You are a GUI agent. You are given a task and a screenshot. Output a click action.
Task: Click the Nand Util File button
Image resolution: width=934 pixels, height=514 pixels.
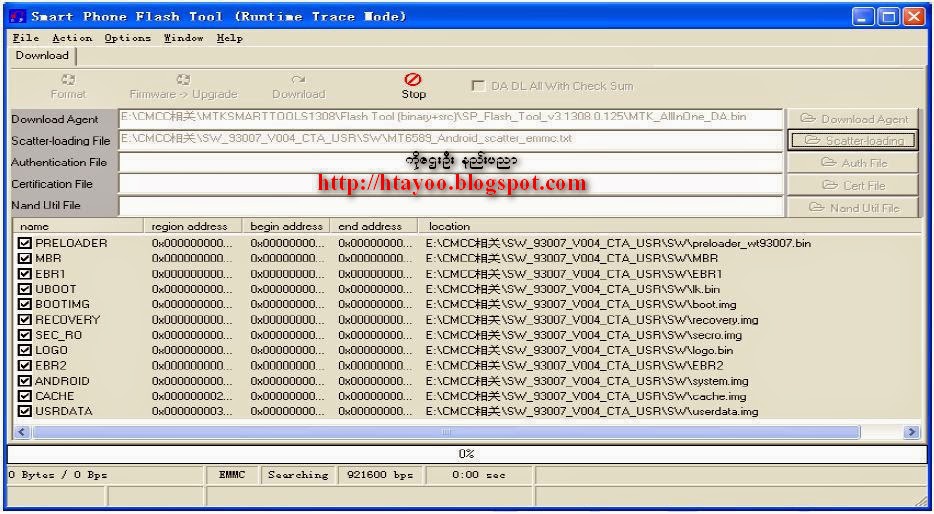coord(852,207)
